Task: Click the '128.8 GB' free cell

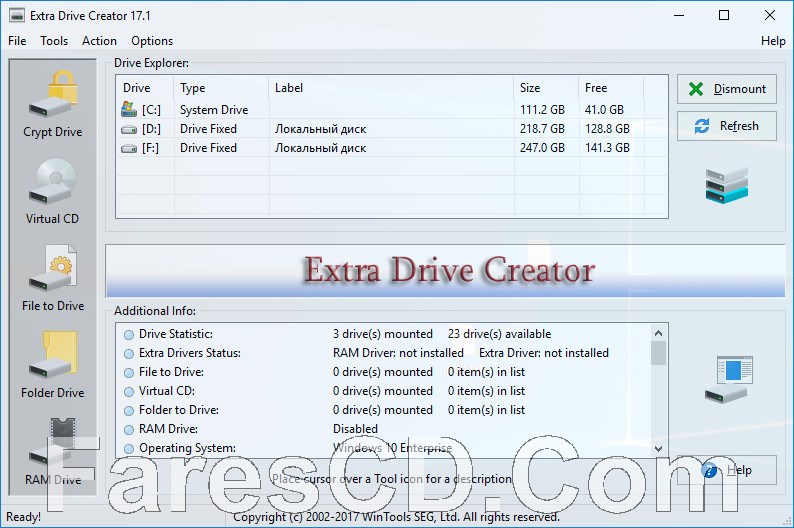Action: coord(608,129)
